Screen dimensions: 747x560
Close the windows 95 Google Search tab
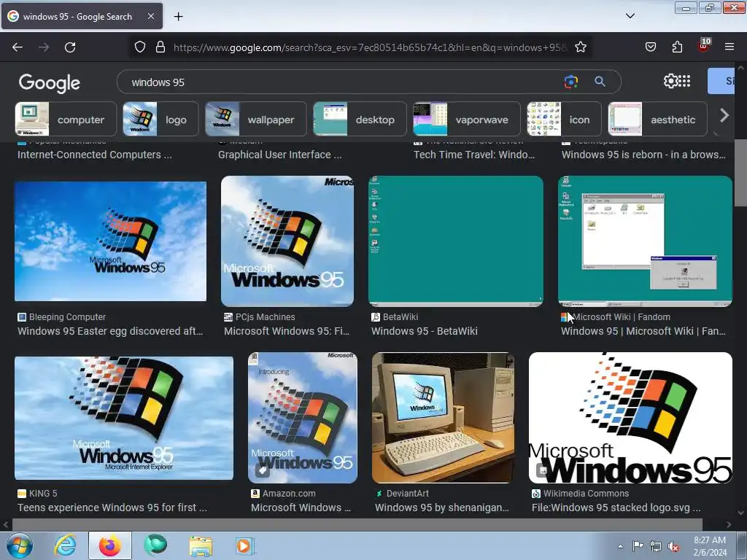point(150,16)
